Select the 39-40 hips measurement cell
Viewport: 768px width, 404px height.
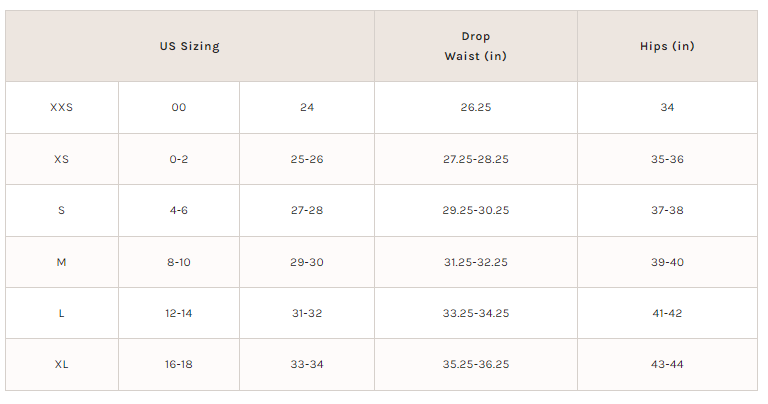pos(667,262)
